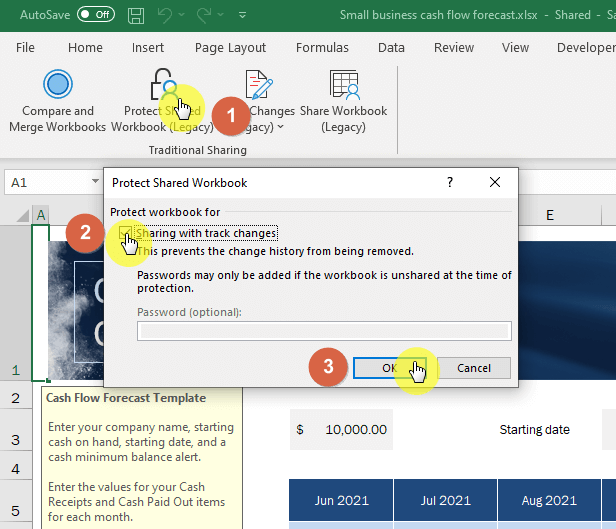Select row 1 header

tap(16, 303)
